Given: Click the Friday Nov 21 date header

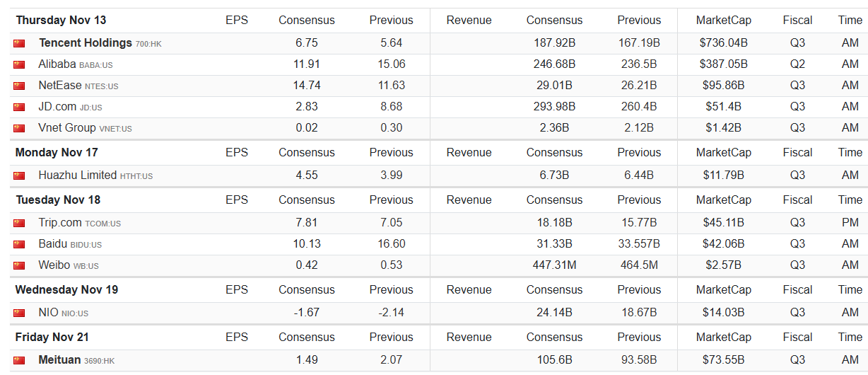Looking at the screenshot, I should click(52, 337).
